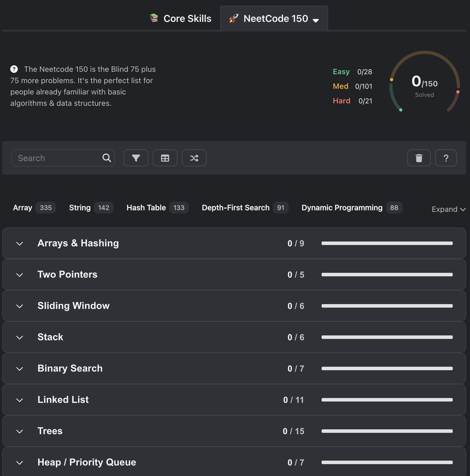
Task: Expand the Linked List section chevron
Action: (20, 400)
